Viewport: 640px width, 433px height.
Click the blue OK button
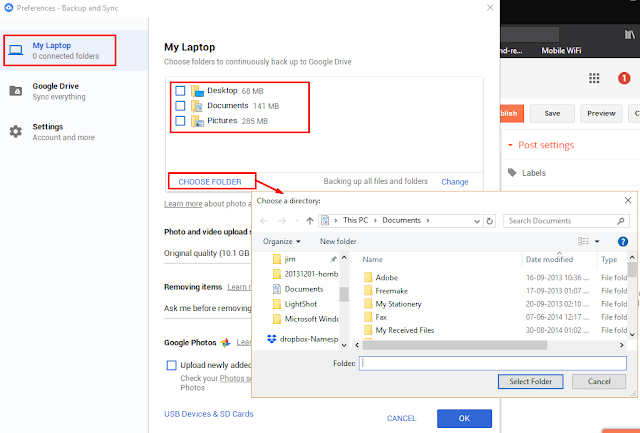(464, 418)
